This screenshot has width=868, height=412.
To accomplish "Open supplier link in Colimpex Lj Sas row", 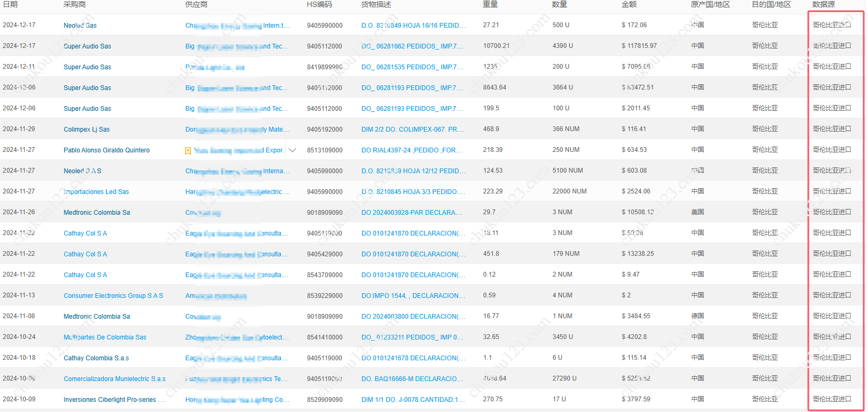I will click(x=237, y=130).
